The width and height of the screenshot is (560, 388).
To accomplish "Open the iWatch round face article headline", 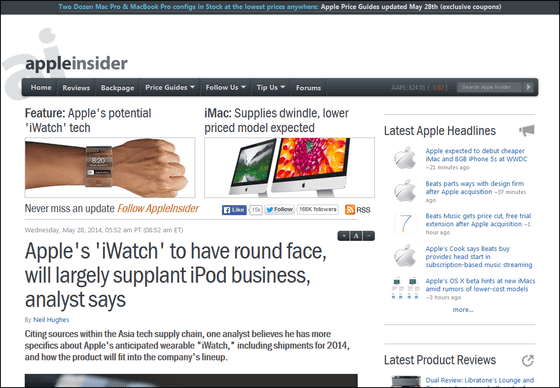I will tap(176, 275).
